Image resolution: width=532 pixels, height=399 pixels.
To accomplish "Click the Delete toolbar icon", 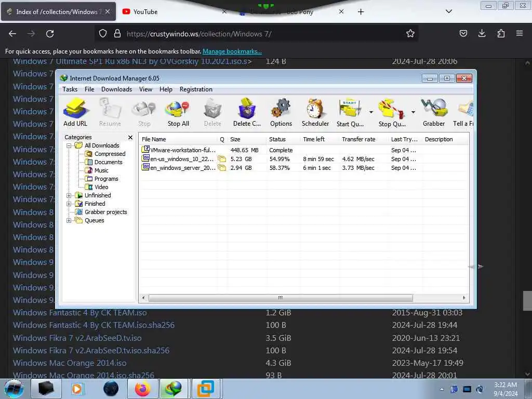I will click(x=212, y=112).
